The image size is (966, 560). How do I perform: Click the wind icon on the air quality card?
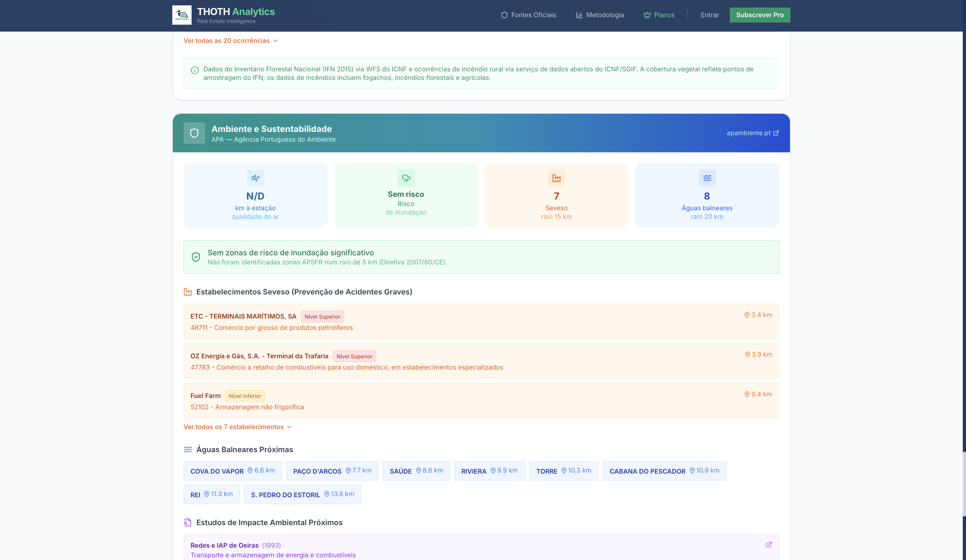click(255, 178)
